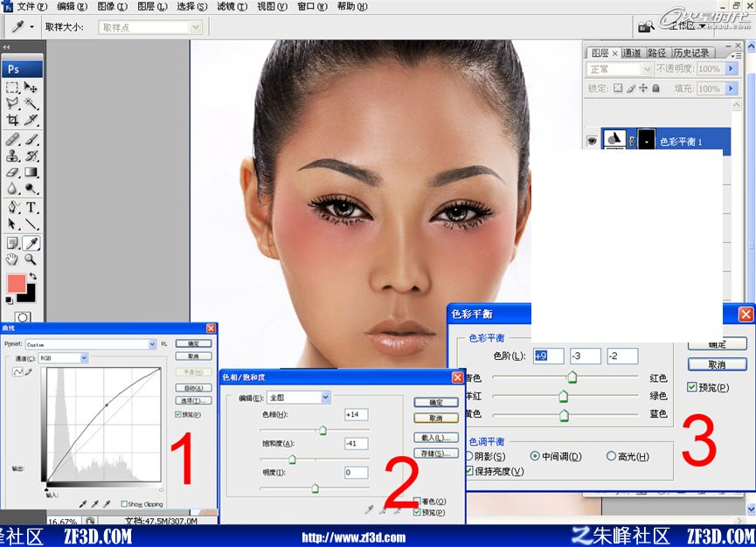Swap foreground and background colors
Screen dimensions: 756x547
[33, 277]
